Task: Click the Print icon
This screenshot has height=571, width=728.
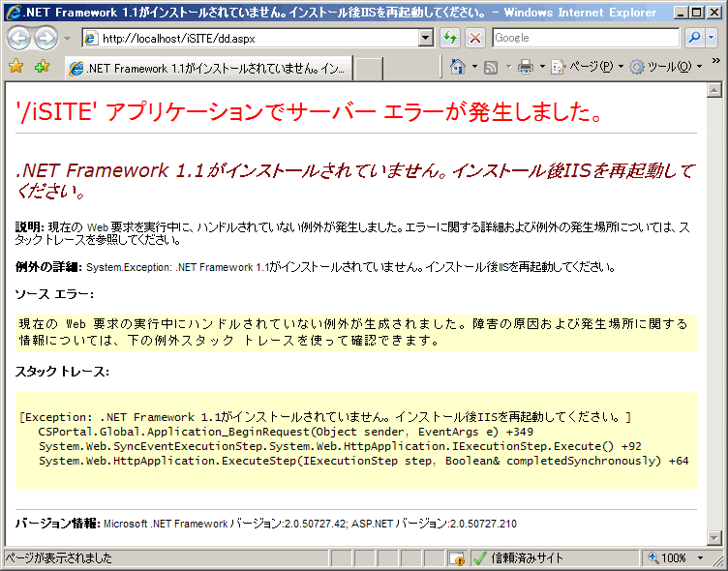Action: tap(526, 68)
